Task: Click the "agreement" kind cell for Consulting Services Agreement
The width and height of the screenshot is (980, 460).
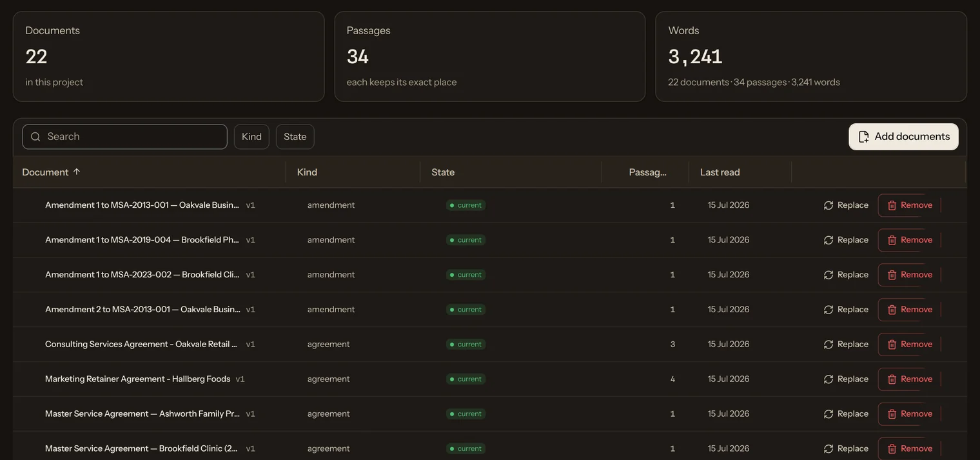Action: tap(328, 345)
